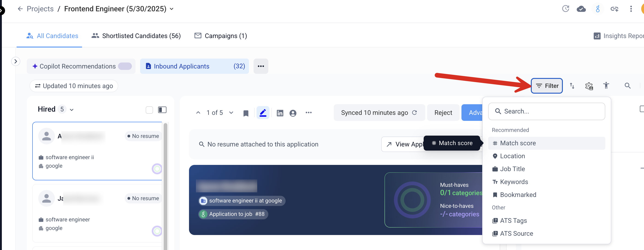Open the Greenhouse integration icon in header
This screenshot has height=250, width=644.
click(x=597, y=9)
